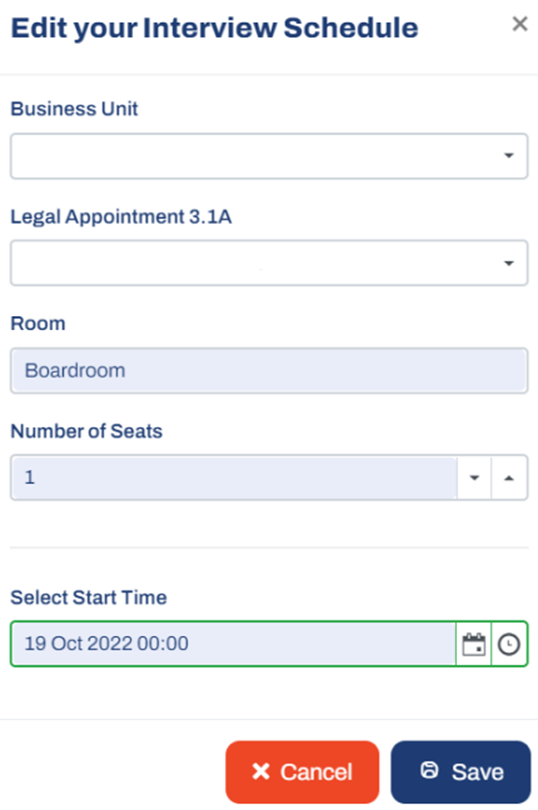Image resolution: width=538 pixels, height=810 pixels.
Task: Open the clock time picker icon
Action: pos(509,644)
